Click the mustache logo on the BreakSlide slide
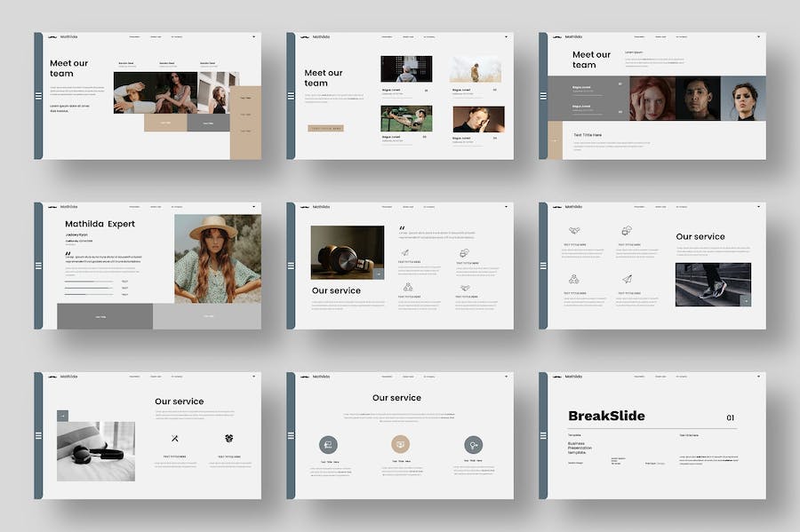The image size is (800, 532). (x=556, y=377)
